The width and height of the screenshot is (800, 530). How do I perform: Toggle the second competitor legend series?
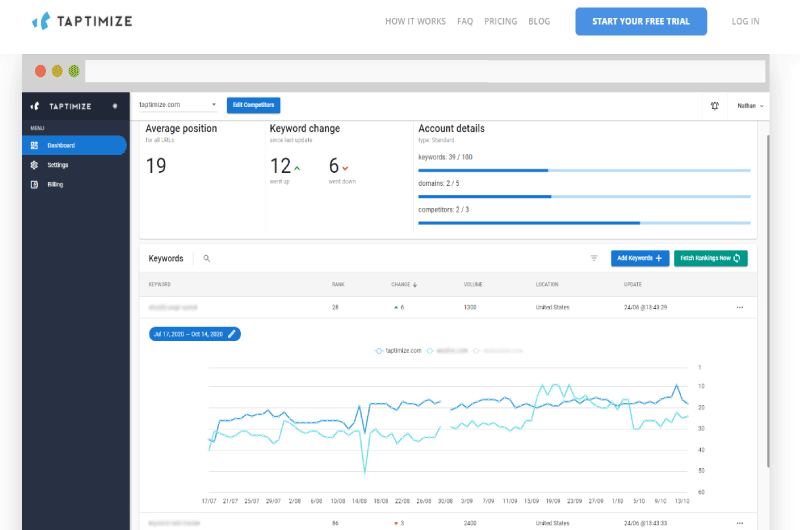[x=447, y=350]
